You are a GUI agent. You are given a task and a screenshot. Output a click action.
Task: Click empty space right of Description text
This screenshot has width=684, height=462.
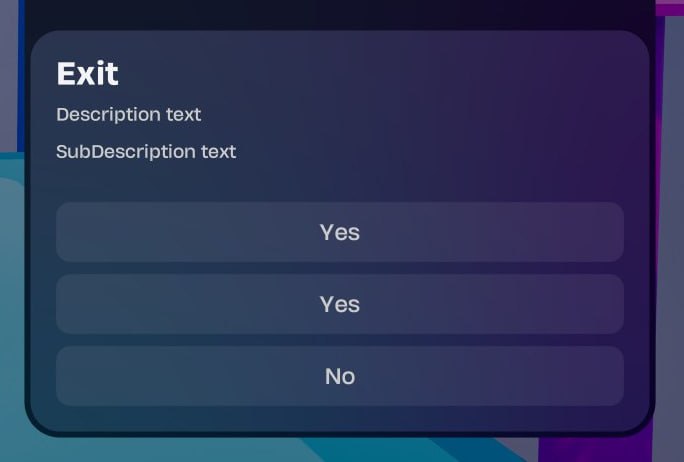pyautogui.click(x=420, y=114)
